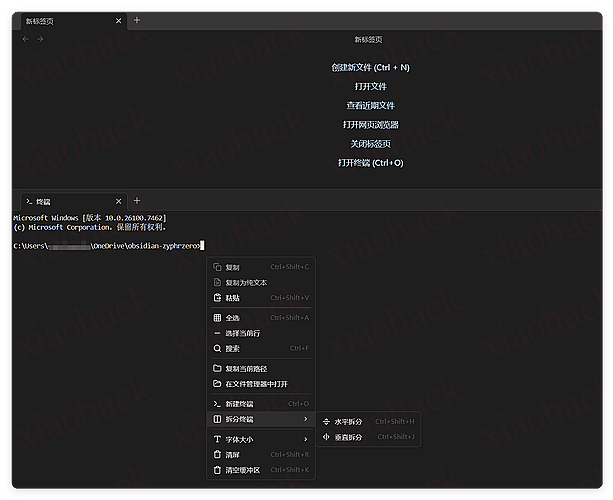Click the Ctrl+Shift+H shortcut label
Screen dimensions: 613x500
[394, 421]
